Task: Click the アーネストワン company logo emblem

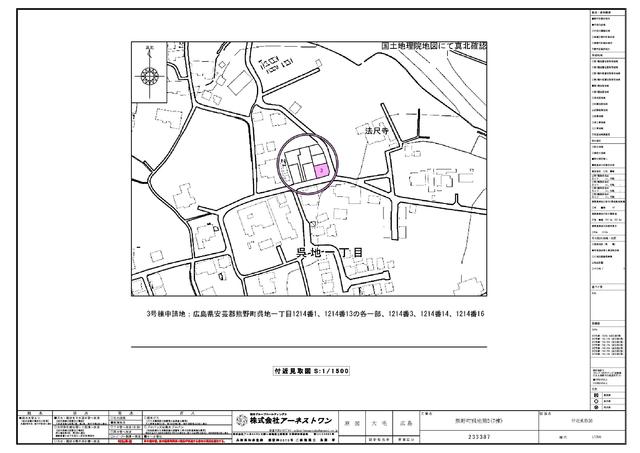Action: coord(242,420)
